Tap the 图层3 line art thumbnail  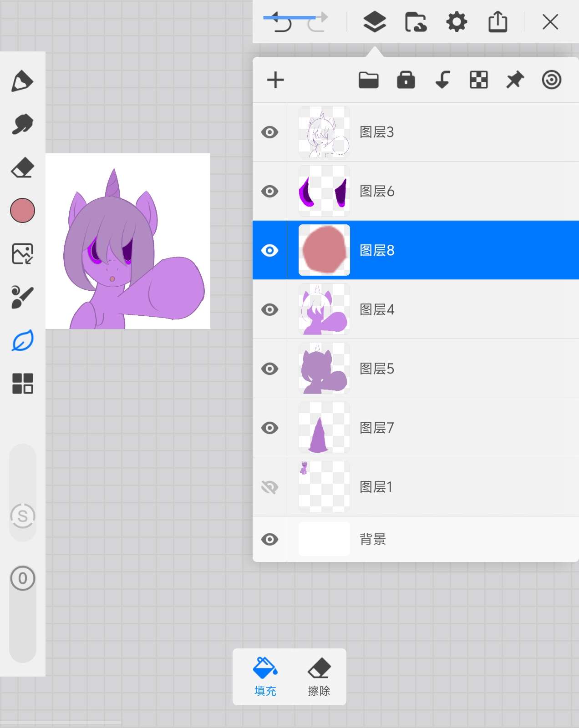pos(324,132)
